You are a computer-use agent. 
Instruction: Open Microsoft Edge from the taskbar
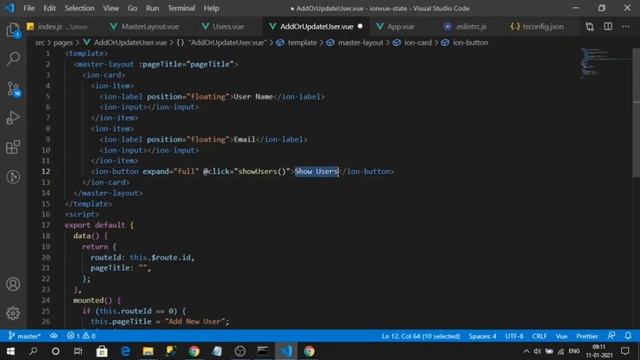pyautogui.click(x=125, y=351)
